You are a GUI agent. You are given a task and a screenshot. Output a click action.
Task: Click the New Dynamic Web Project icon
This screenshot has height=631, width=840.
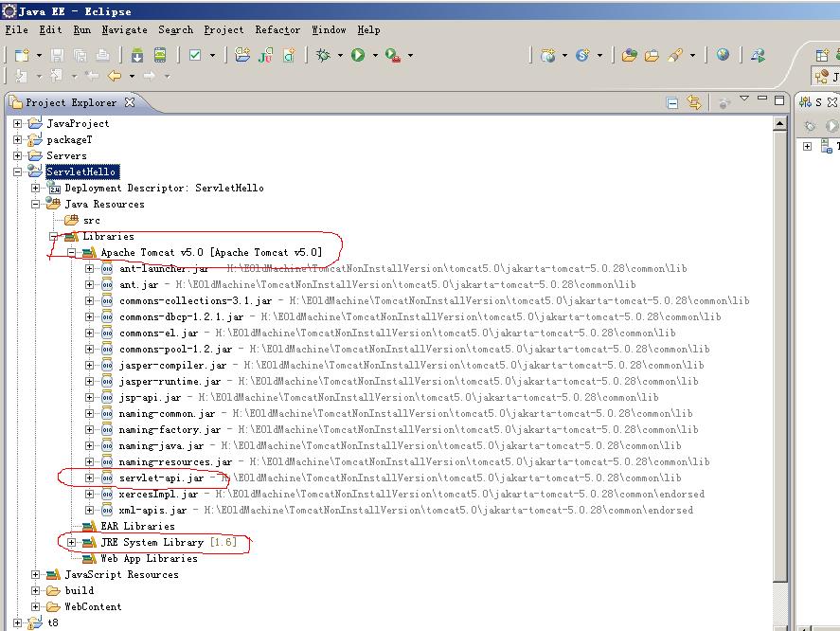548,55
